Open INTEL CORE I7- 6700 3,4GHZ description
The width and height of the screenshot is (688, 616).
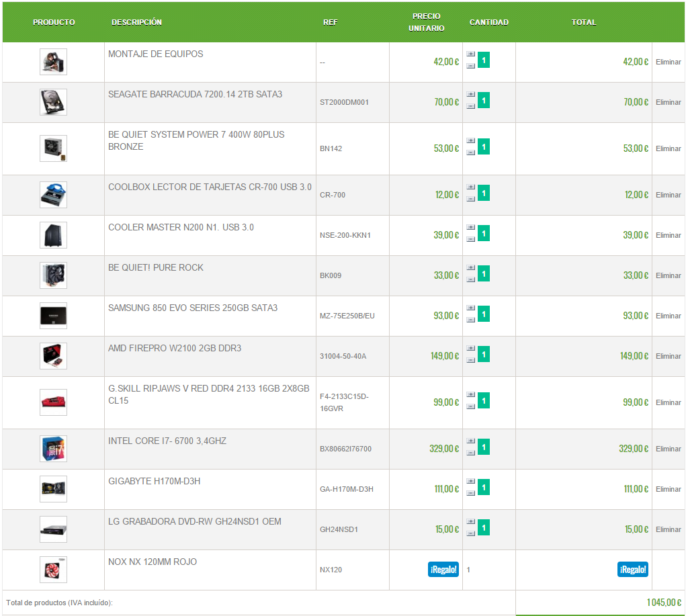click(167, 441)
